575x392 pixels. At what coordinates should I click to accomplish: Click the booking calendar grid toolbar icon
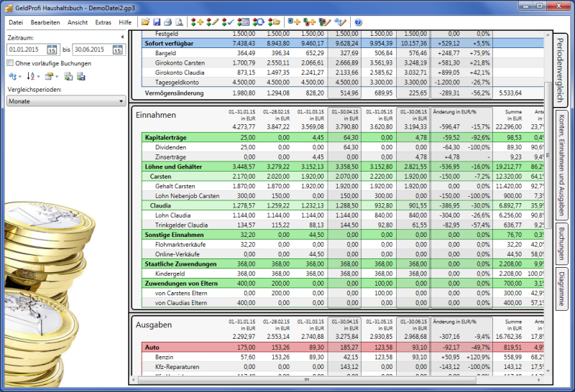pos(244,23)
